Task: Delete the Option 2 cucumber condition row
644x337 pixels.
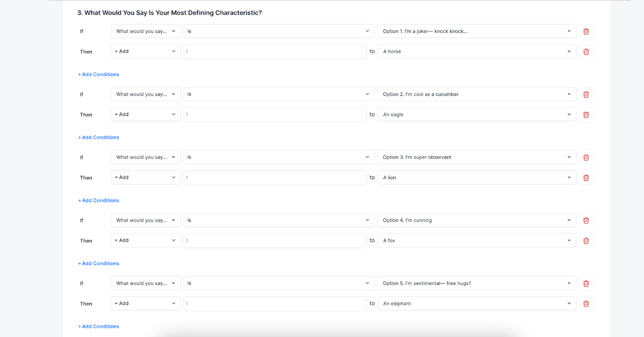Action: (586, 94)
